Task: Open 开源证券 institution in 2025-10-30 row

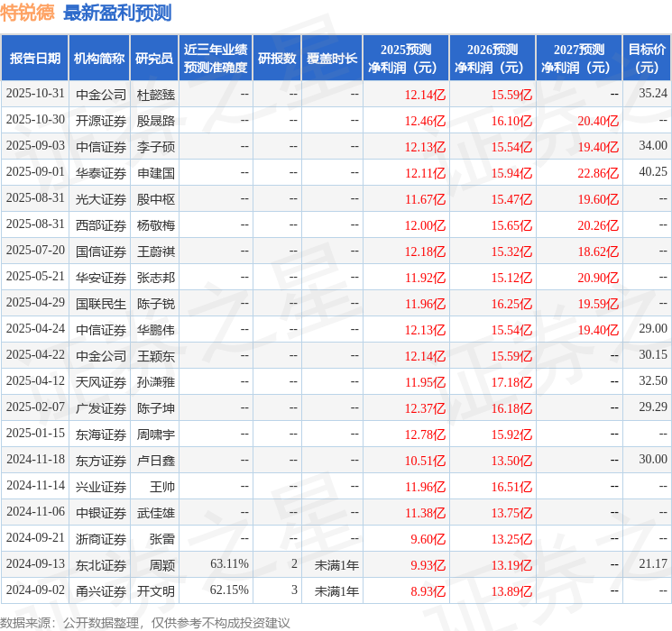Action: (101, 120)
